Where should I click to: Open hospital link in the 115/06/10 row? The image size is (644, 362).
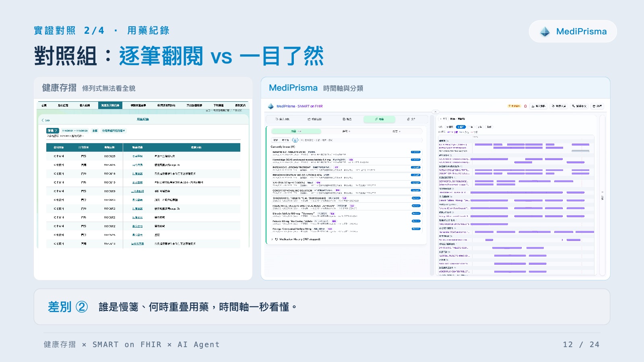pyautogui.click(x=138, y=183)
